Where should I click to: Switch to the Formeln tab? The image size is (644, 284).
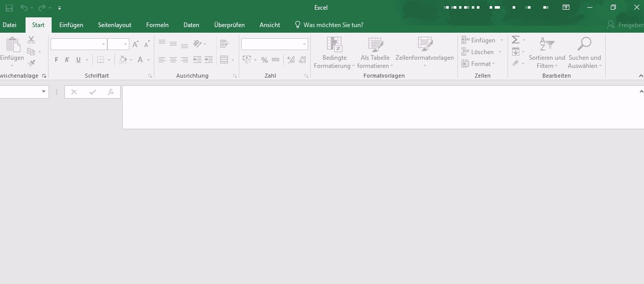(157, 25)
